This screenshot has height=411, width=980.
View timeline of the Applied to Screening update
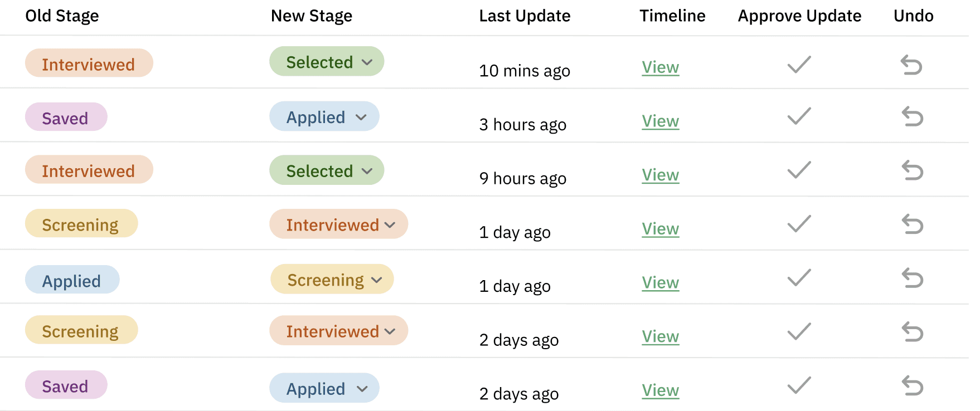point(660,283)
